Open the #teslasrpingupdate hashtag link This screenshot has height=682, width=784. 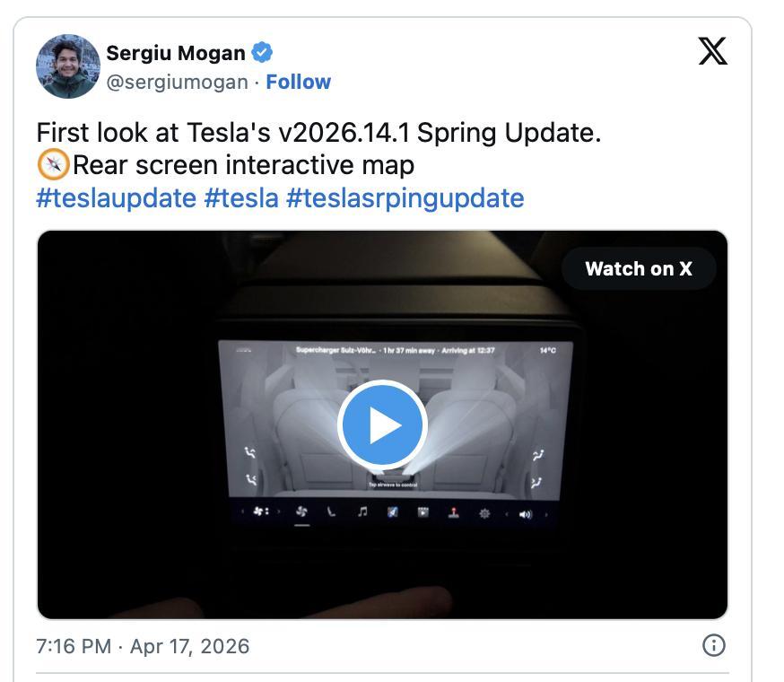pyautogui.click(x=405, y=197)
